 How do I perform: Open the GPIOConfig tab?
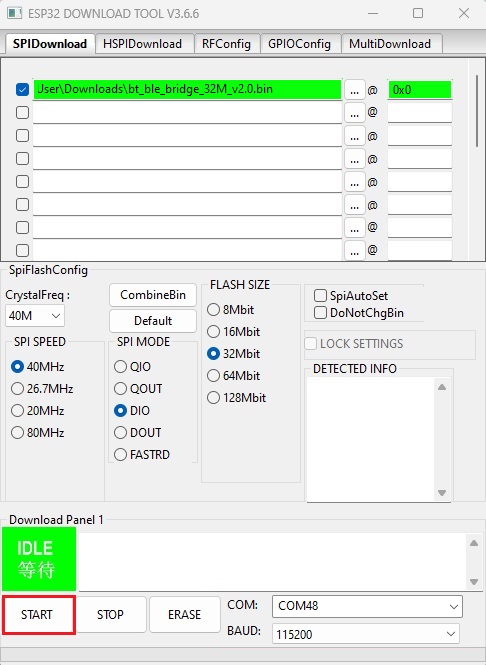299,44
